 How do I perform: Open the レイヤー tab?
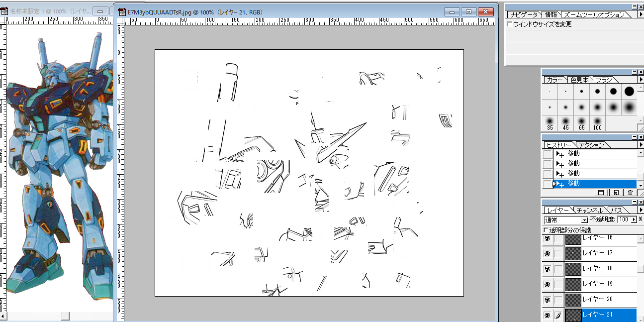(x=558, y=211)
